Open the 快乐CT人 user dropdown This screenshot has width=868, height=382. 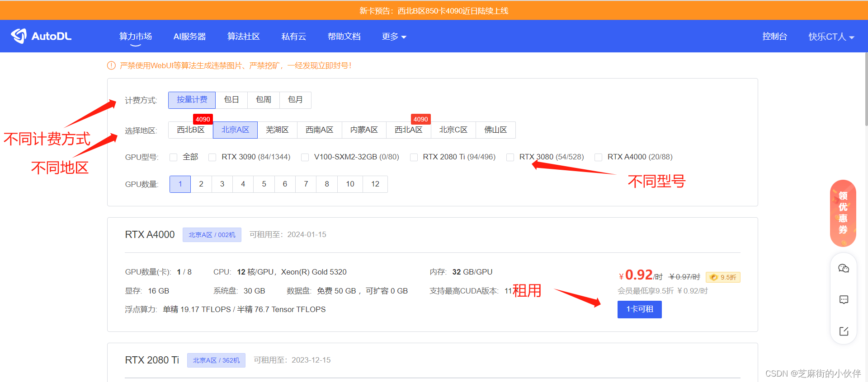tap(831, 37)
